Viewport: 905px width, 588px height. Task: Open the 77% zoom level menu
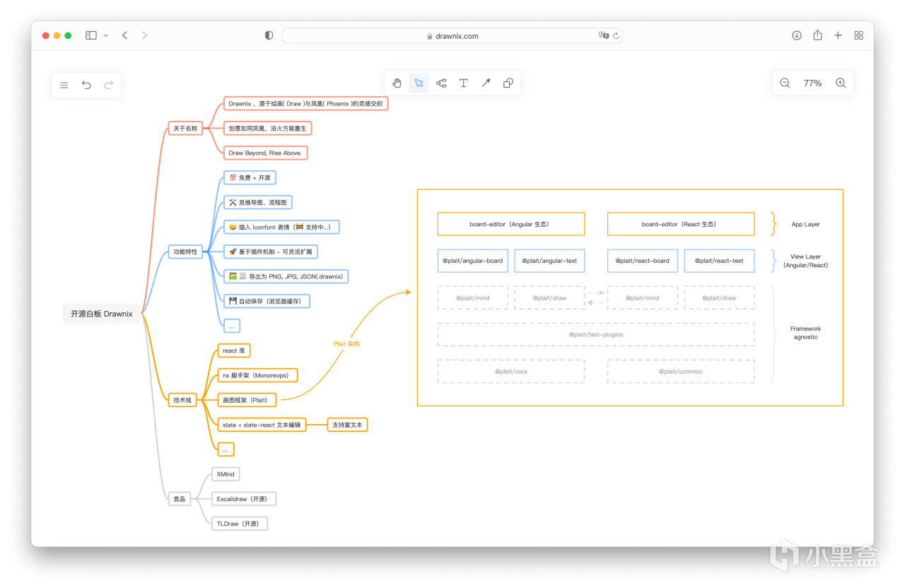click(x=812, y=83)
